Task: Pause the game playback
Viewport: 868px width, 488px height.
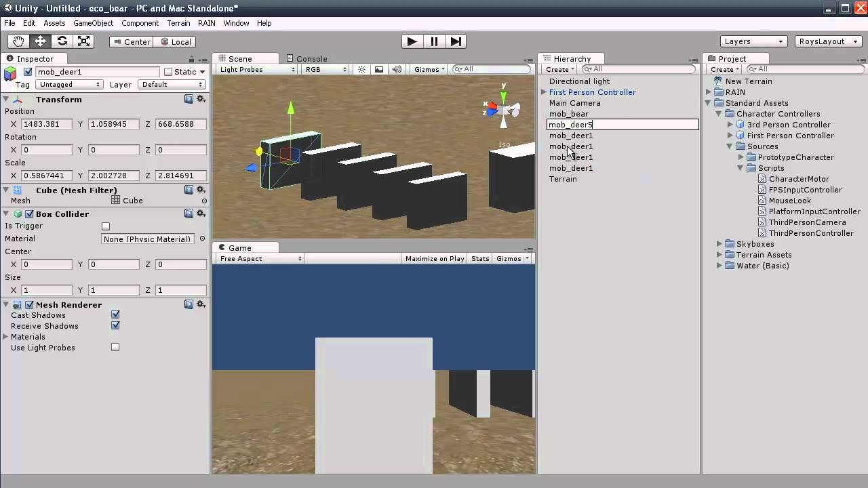Action: (x=434, y=41)
